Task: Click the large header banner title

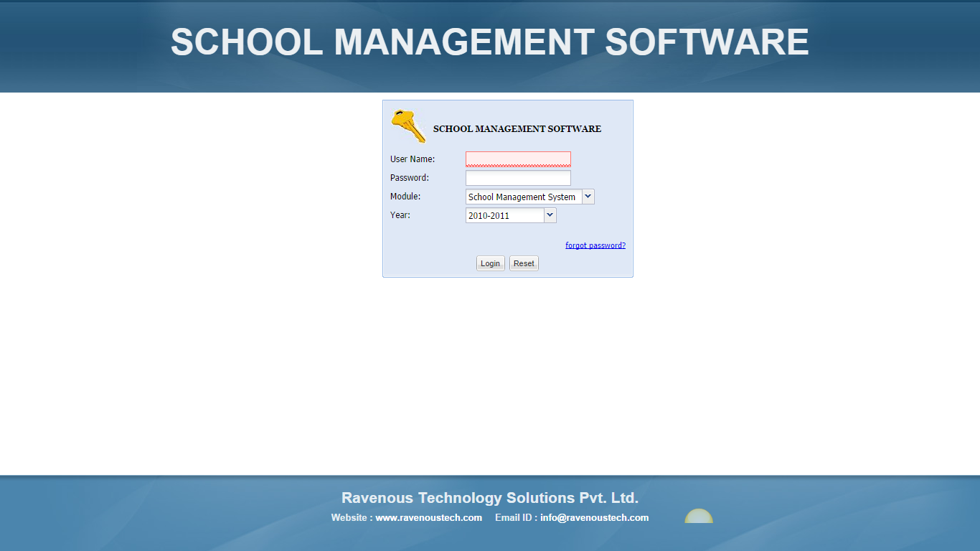Action: tap(489, 42)
